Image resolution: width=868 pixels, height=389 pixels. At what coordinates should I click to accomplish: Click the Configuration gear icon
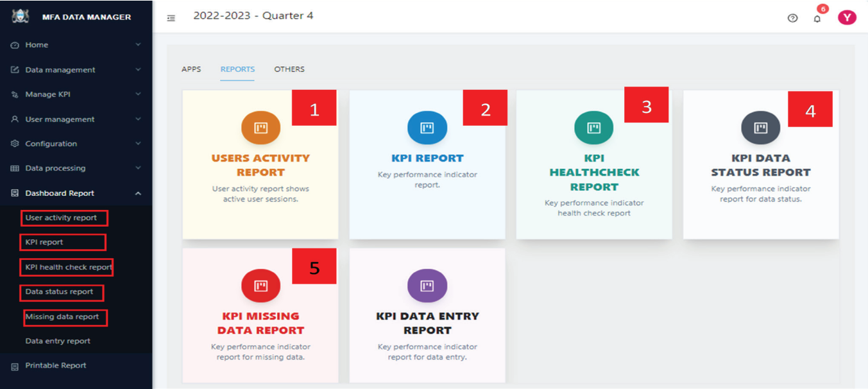coord(15,144)
